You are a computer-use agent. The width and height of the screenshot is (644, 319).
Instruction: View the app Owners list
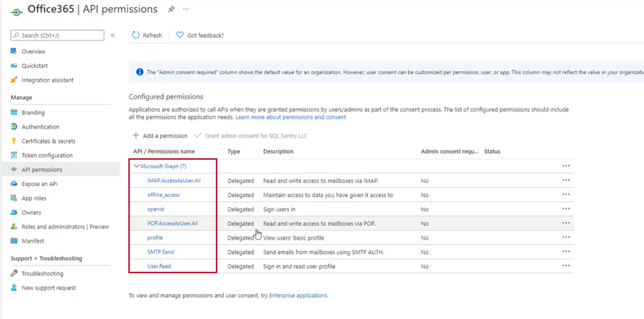33,212
